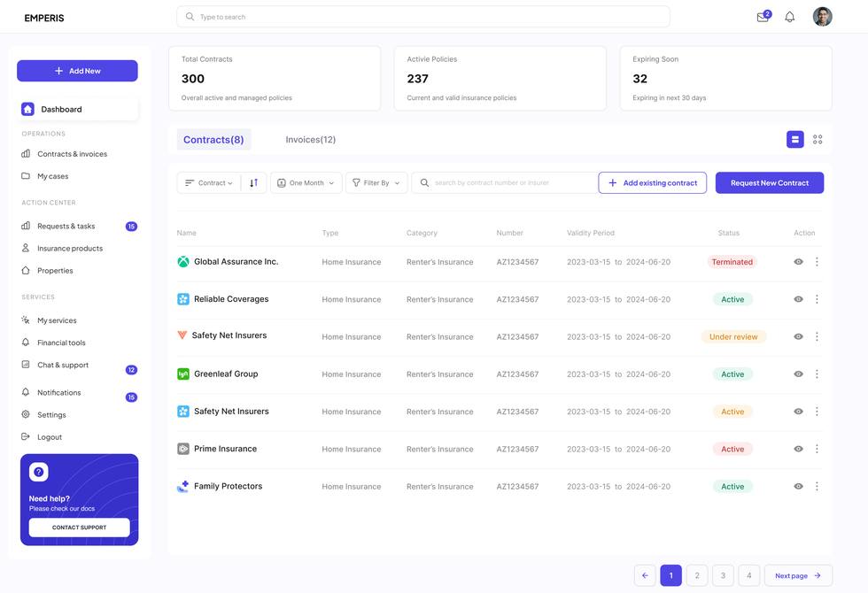
Task: Click the My cases folder icon
Action: point(26,176)
